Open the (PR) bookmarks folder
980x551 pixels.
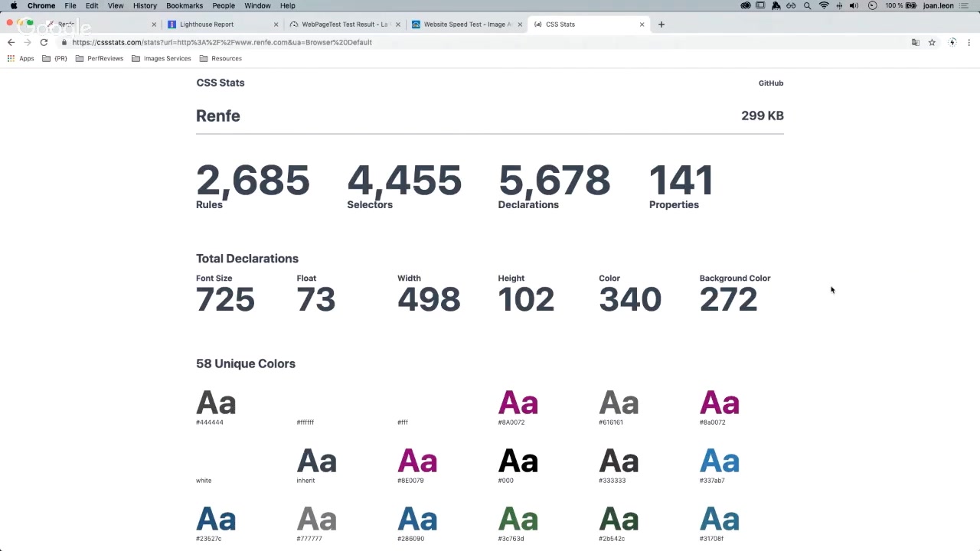point(55,58)
